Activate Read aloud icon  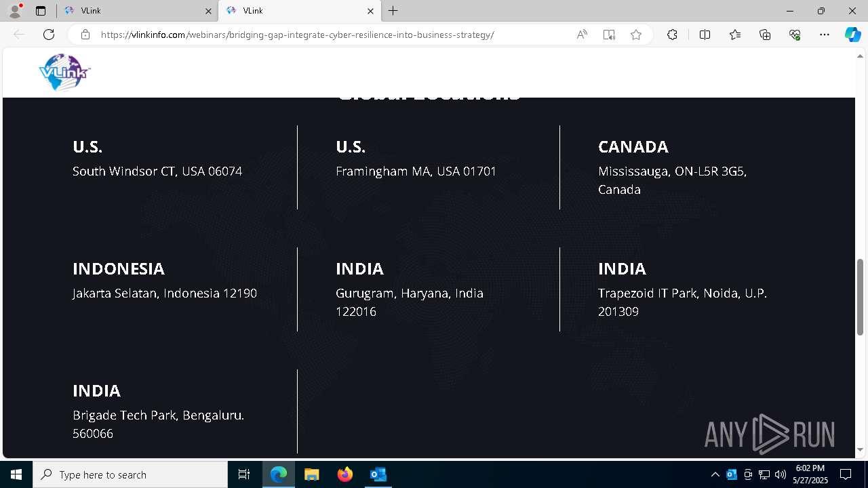point(582,35)
